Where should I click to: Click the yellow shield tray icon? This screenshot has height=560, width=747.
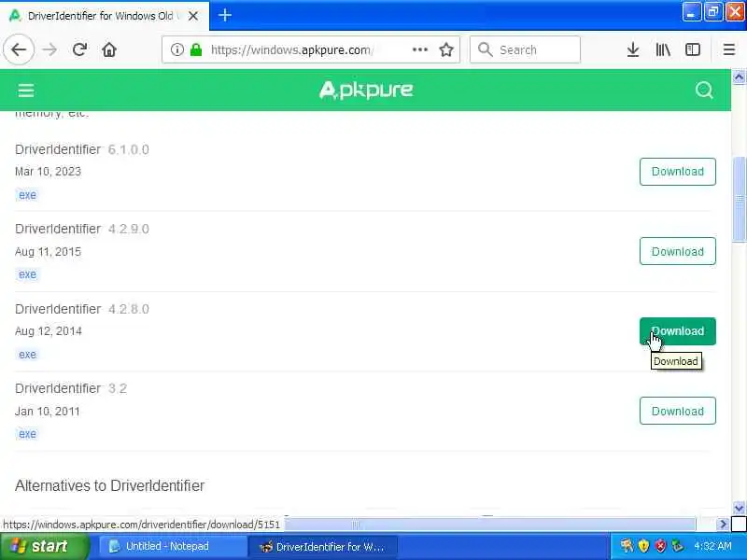pyautogui.click(x=643, y=546)
